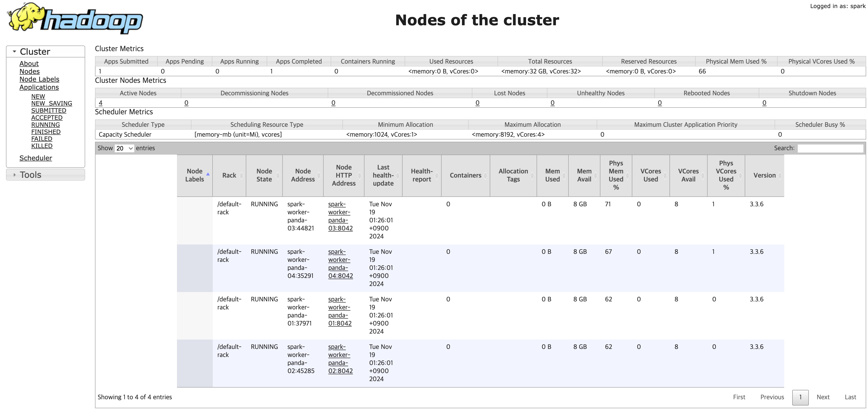This screenshot has height=411, width=868.
Task: Sort by Mem Avail column
Action: pyautogui.click(x=584, y=175)
